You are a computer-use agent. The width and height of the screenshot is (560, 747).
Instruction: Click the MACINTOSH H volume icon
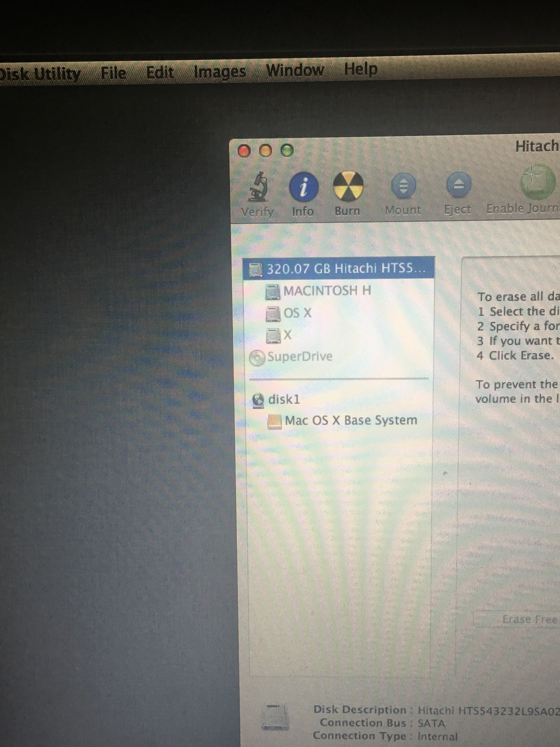(273, 292)
